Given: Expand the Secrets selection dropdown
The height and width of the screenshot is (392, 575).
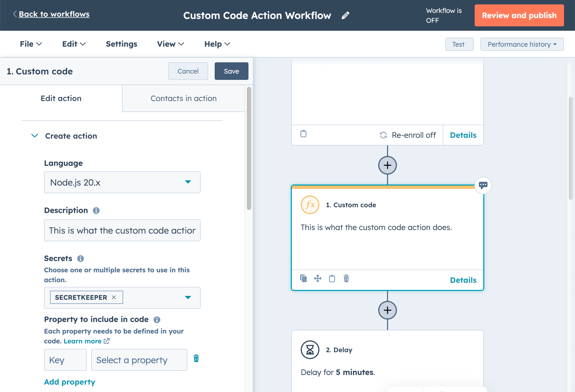Looking at the screenshot, I should tap(188, 298).
